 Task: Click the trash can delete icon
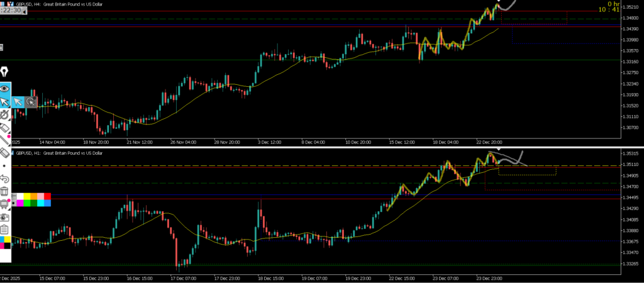coord(4,191)
